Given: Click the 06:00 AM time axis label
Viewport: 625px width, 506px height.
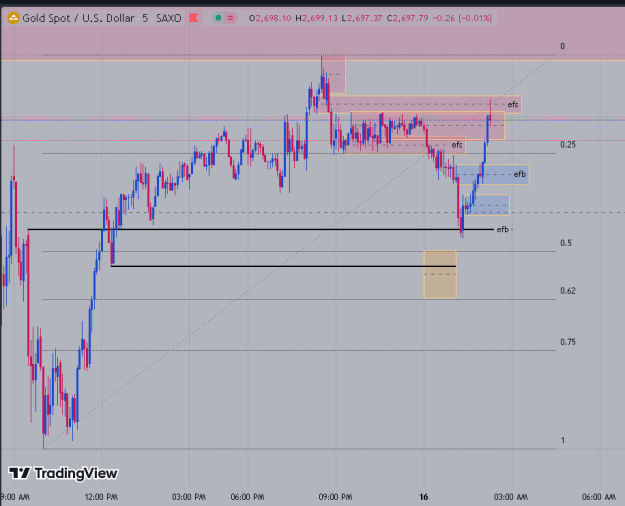Looking at the screenshot, I should click(x=599, y=497).
